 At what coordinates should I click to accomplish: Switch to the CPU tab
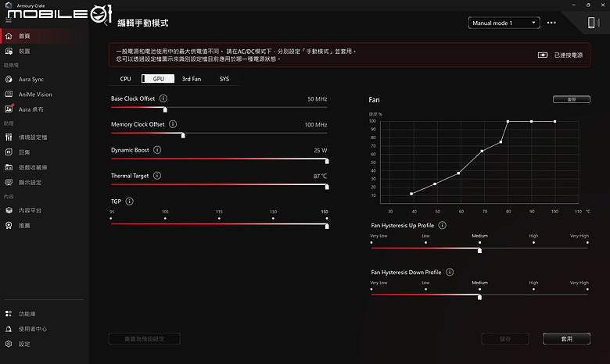click(125, 79)
